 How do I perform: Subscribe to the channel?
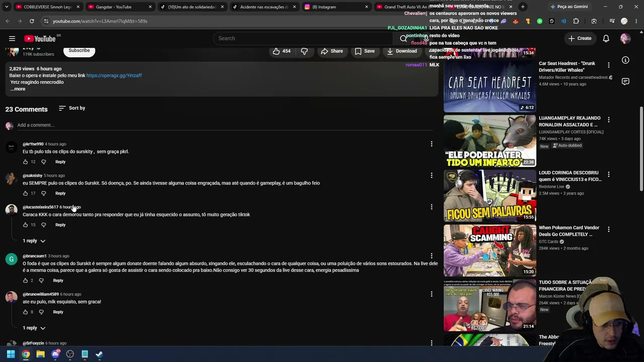click(x=79, y=51)
